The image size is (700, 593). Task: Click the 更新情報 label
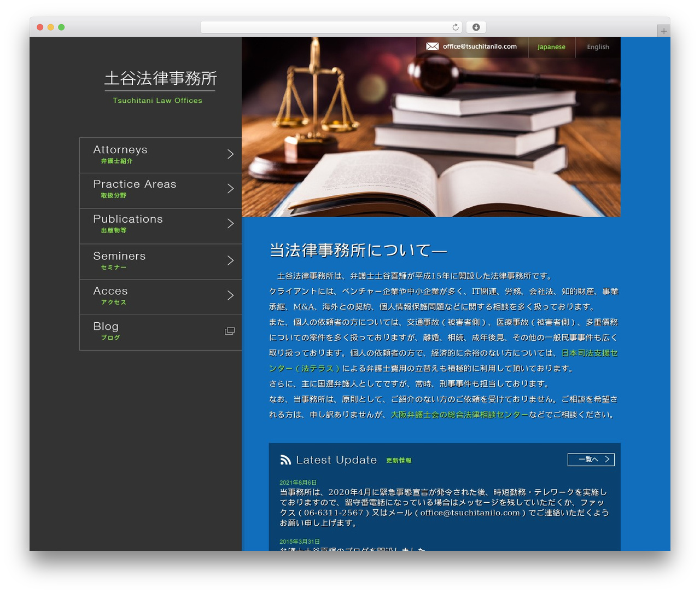click(x=399, y=461)
